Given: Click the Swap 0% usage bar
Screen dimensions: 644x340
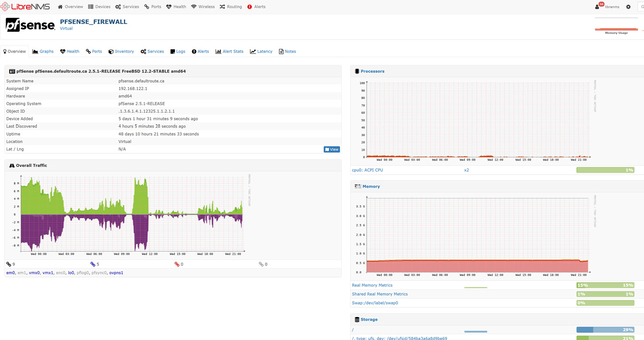Looking at the screenshot, I should tap(605, 303).
